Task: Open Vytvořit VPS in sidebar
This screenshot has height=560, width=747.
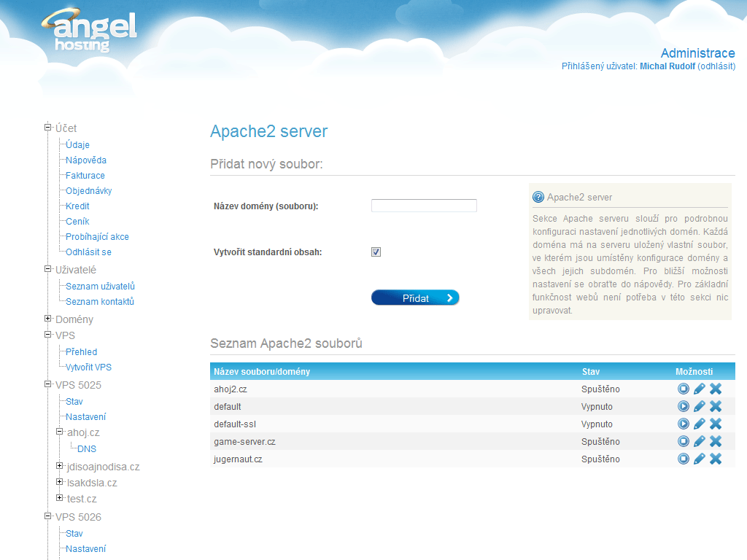Action: coord(88,367)
